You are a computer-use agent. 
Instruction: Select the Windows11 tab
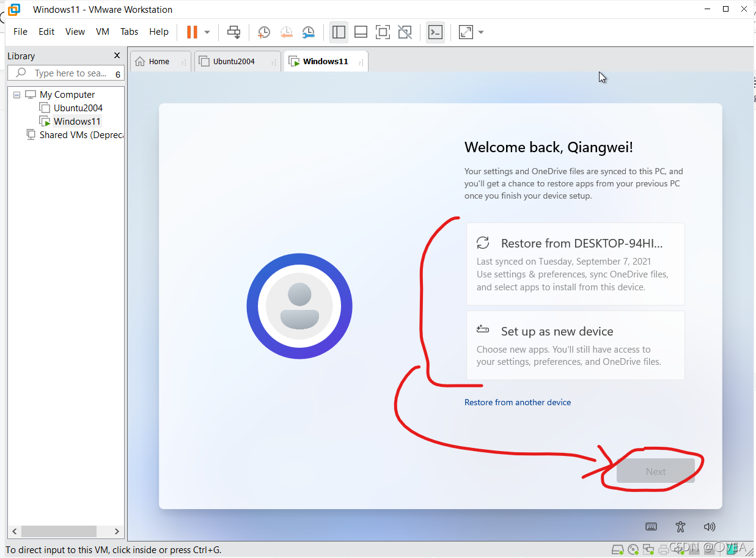tap(325, 61)
